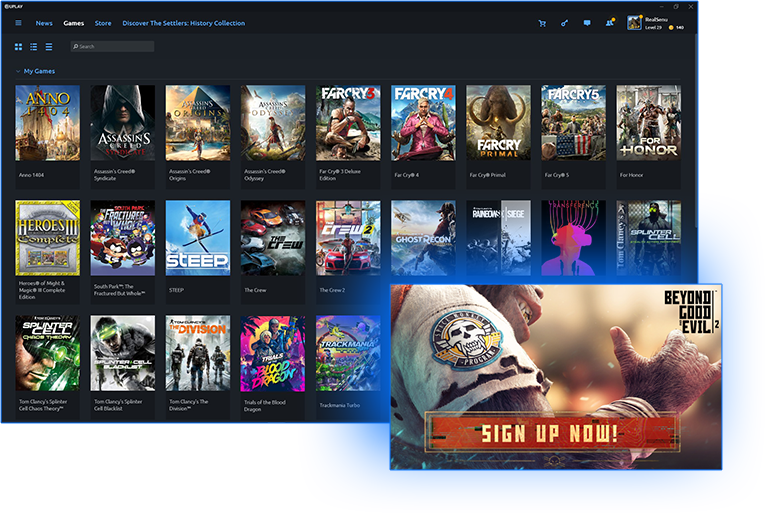This screenshot has width=765, height=513.
Task: Open the hamburger menu
Action: tap(18, 23)
